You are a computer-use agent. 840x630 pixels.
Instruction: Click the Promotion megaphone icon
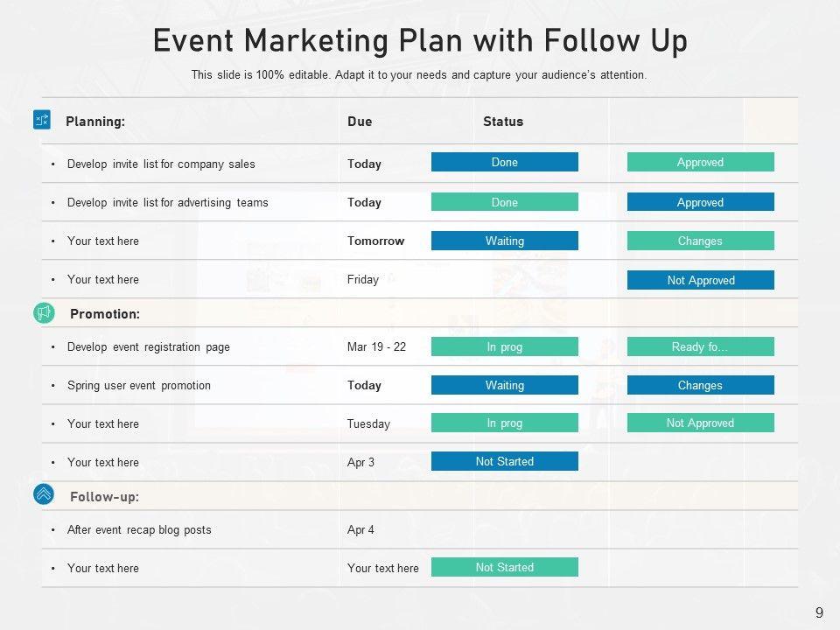[x=44, y=313]
